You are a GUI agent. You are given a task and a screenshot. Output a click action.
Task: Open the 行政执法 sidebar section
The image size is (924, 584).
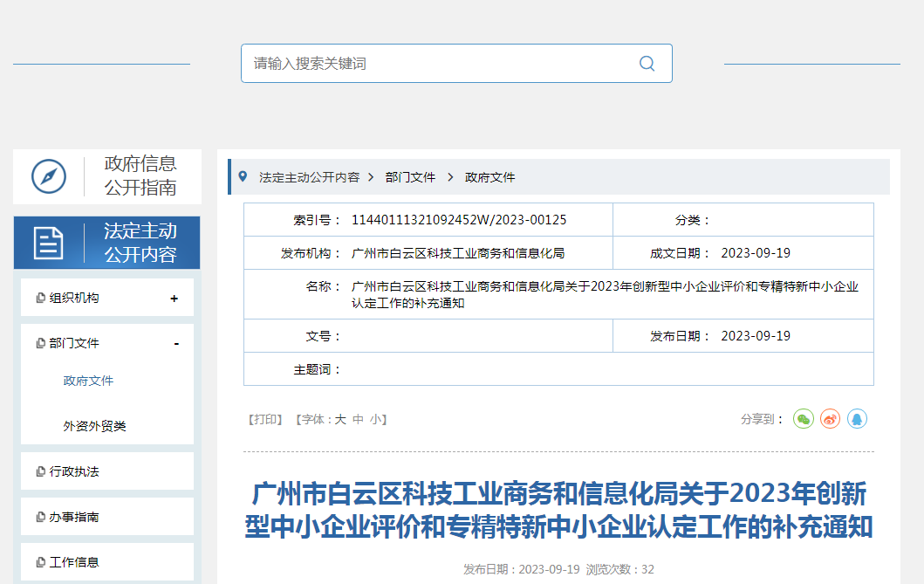pos(74,471)
